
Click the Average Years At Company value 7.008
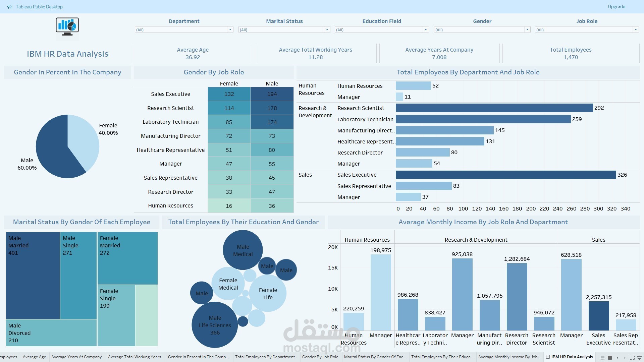click(x=439, y=57)
